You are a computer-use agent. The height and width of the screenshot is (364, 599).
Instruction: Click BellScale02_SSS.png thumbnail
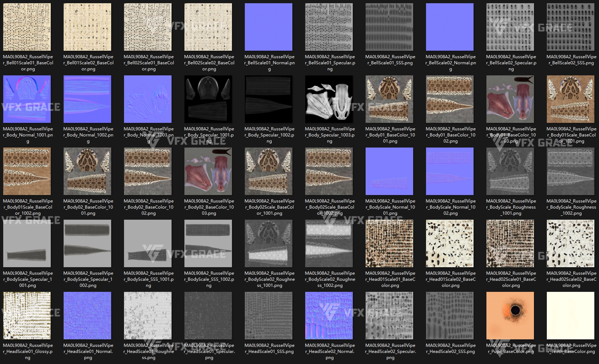pyautogui.click(x=570, y=27)
